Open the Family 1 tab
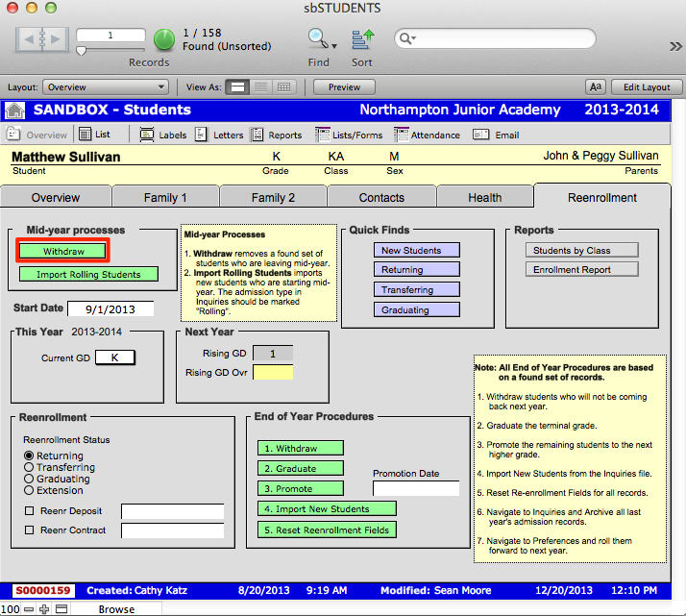Image resolution: width=686 pixels, height=616 pixels. pos(165,197)
